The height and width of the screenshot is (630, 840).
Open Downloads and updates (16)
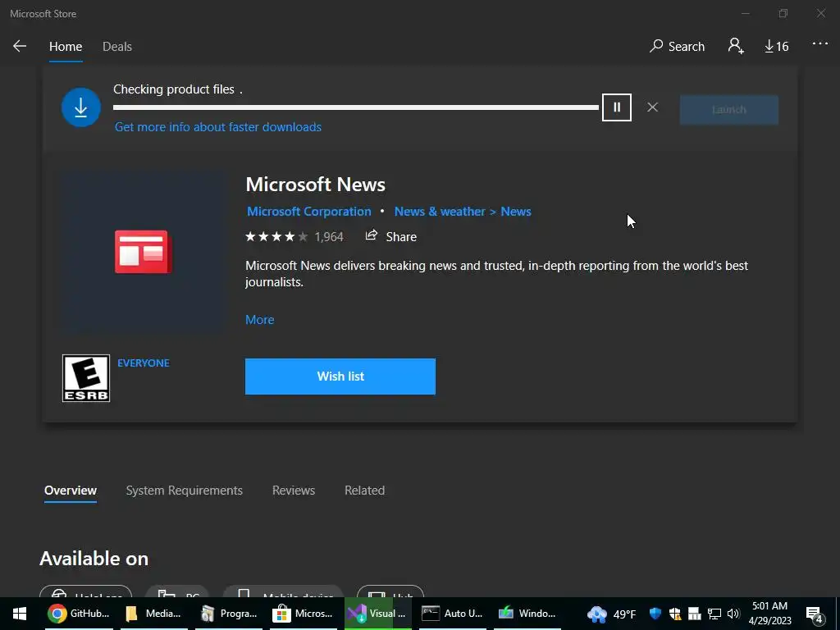coord(776,47)
